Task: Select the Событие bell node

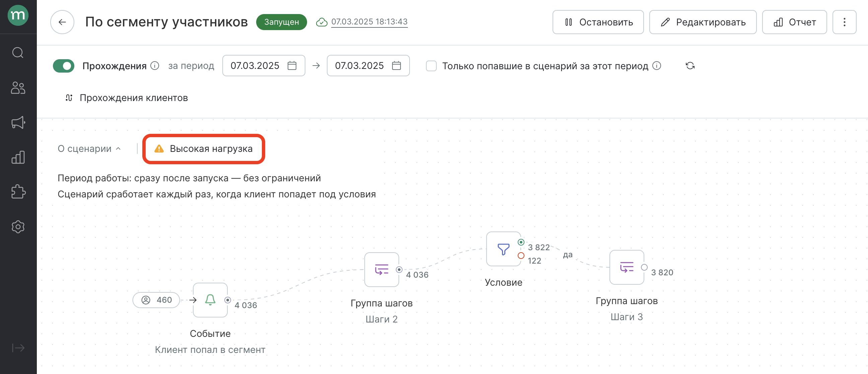Action: click(x=210, y=300)
